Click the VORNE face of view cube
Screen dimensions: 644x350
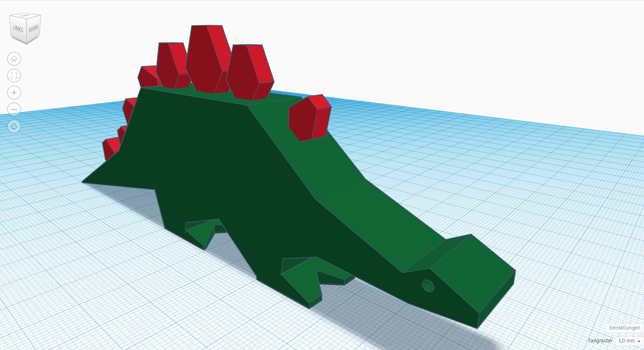click(x=34, y=28)
